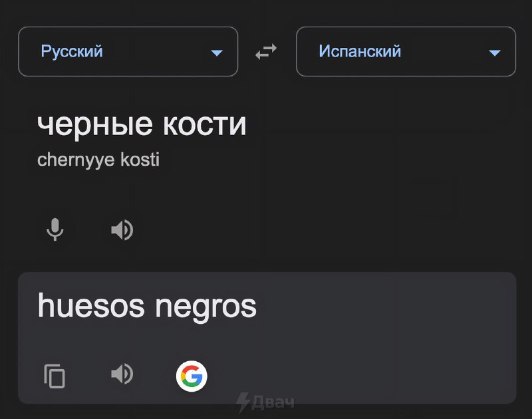This screenshot has width=532, height=419.
Task: Click the microphone icon for voice input
Action: [x=56, y=229]
